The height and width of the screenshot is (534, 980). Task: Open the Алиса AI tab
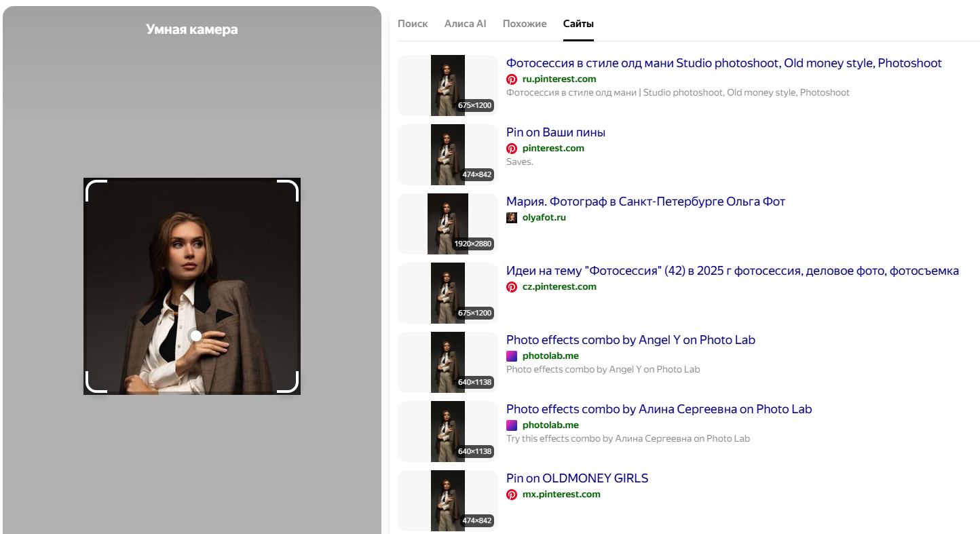(x=465, y=24)
